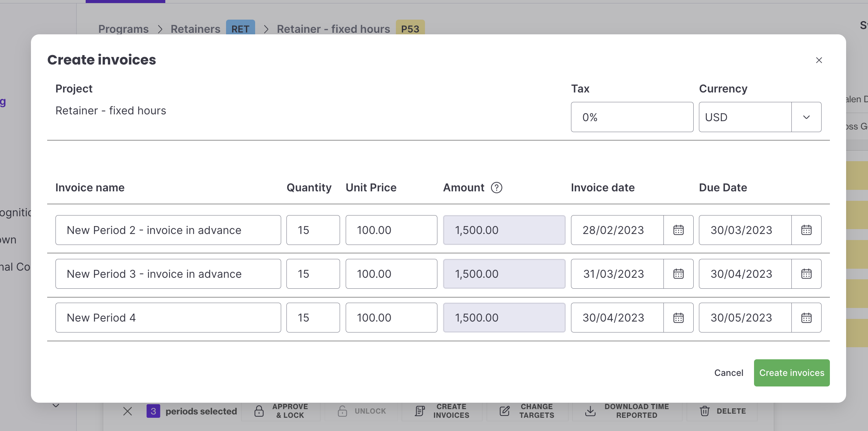Click the Due Date column header
This screenshot has width=868, height=431.
pyautogui.click(x=723, y=188)
